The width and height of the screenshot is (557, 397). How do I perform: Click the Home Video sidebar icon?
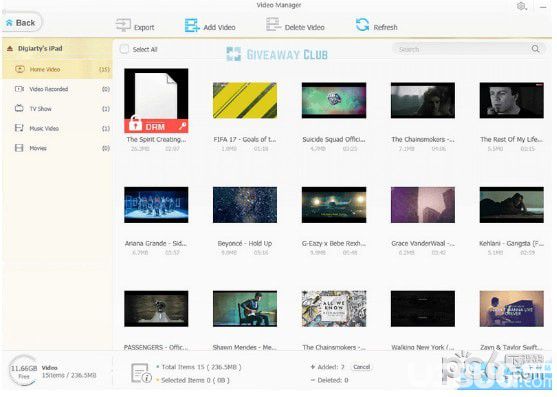click(x=20, y=69)
